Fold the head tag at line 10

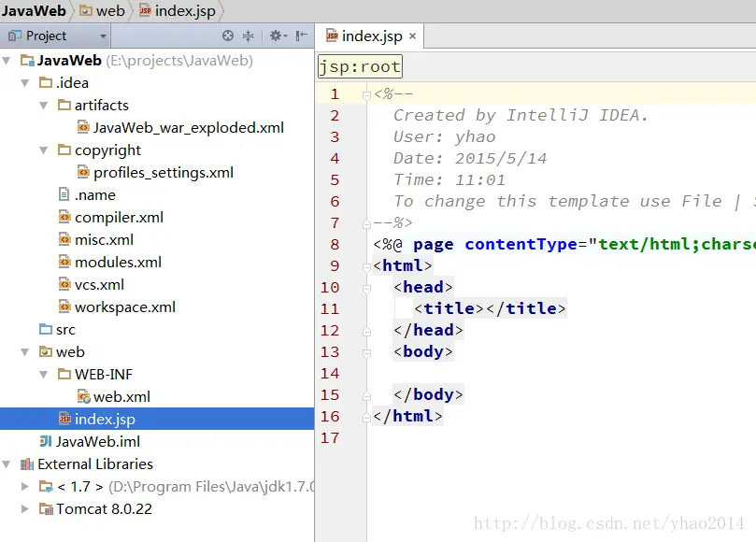[x=366, y=289]
